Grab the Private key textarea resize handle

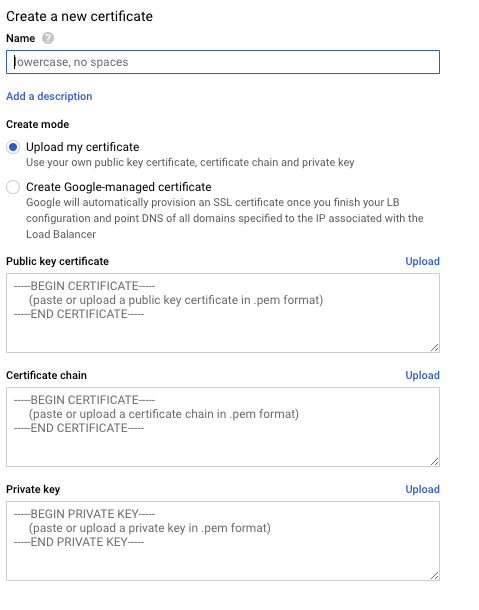[435, 576]
